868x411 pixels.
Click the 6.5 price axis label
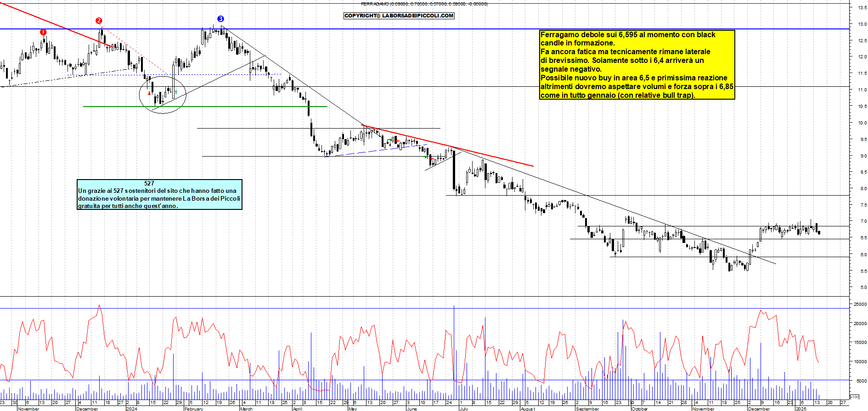point(863,237)
